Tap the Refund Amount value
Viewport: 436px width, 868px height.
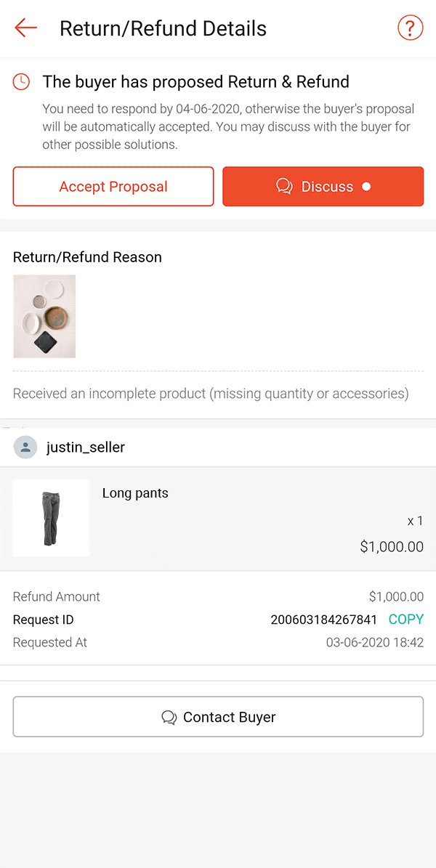point(396,597)
